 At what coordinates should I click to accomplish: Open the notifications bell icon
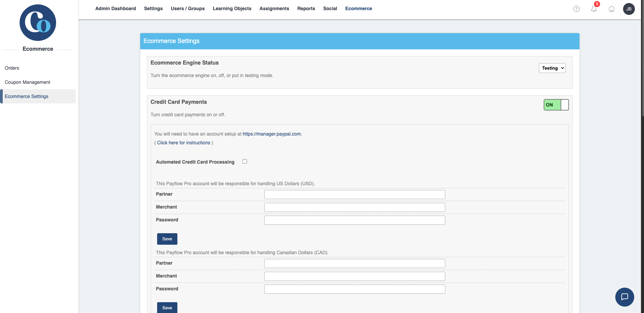pos(594,9)
